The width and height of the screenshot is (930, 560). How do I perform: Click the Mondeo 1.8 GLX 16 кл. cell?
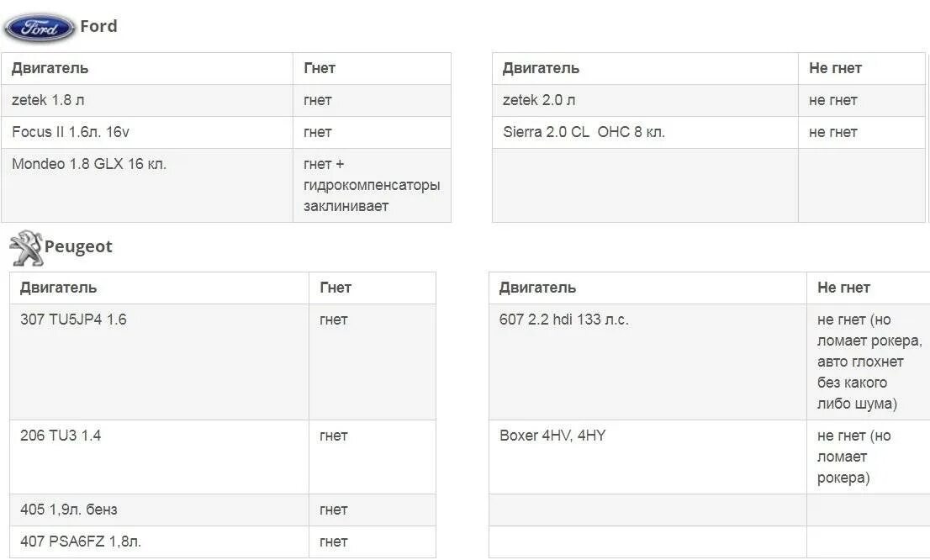coord(147,186)
